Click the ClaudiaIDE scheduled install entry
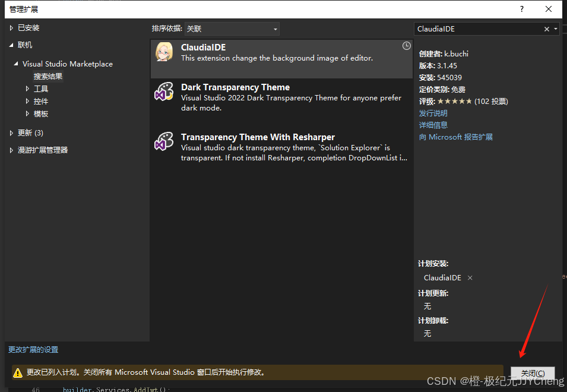The width and height of the screenshot is (567, 392). [x=442, y=278]
